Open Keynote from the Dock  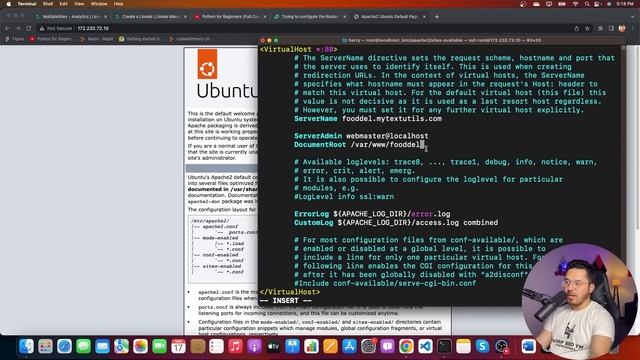(292, 347)
